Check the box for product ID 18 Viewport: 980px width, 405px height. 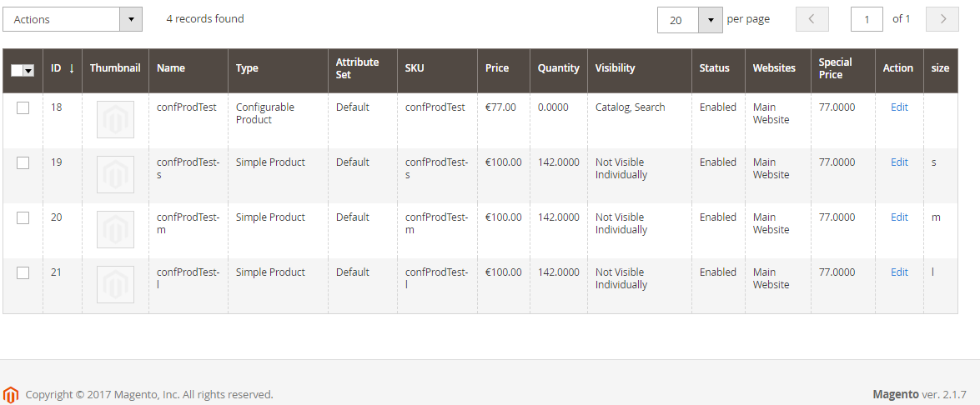pyautogui.click(x=23, y=108)
